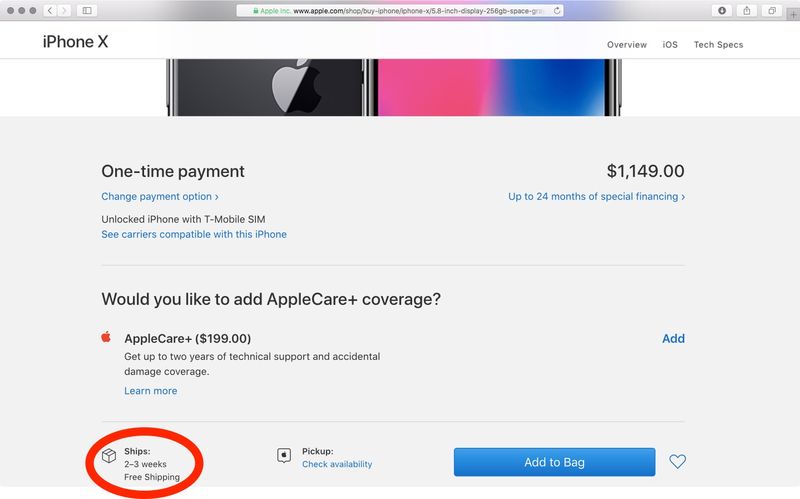This screenshot has width=800, height=499.
Task: Click the $1,149.00 price
Action: pyautogui.click(x=645, y=171)
